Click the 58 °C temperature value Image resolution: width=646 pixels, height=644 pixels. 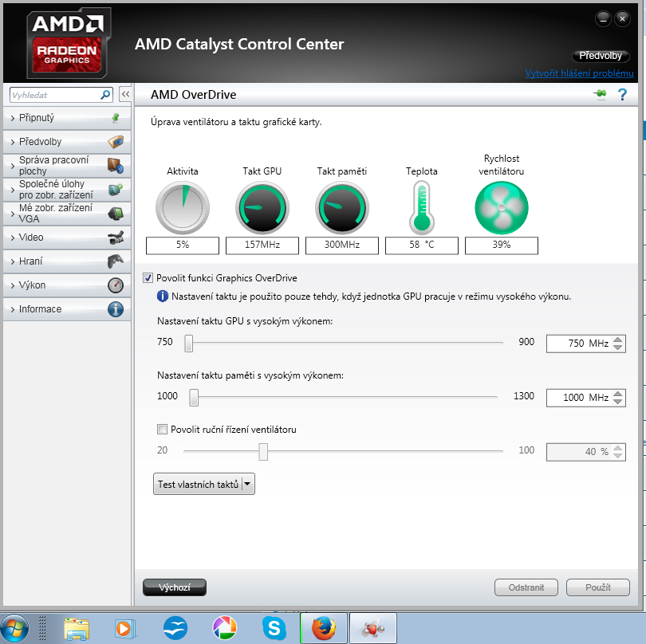pyautogui.click(x=421, y=245)
